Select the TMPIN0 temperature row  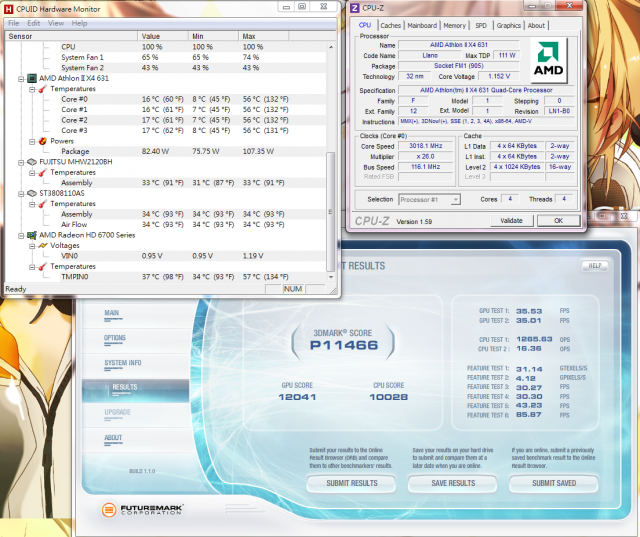pyautogui.click(x=165, y=277)
